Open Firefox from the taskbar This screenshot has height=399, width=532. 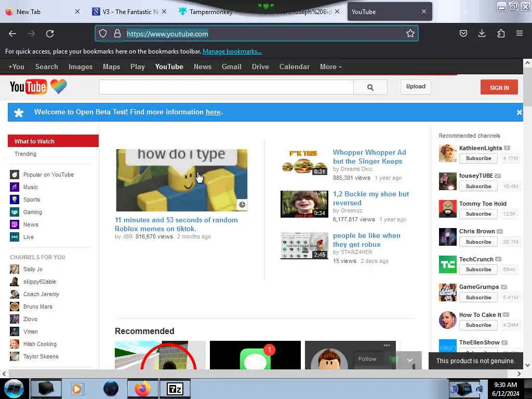pyautogui.click(x=142, y=389)
